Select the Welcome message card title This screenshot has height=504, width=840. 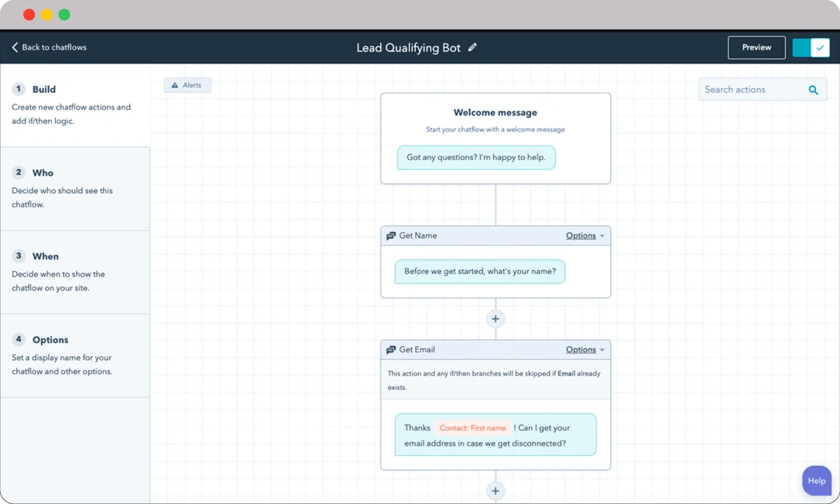(x=495, y=112)
